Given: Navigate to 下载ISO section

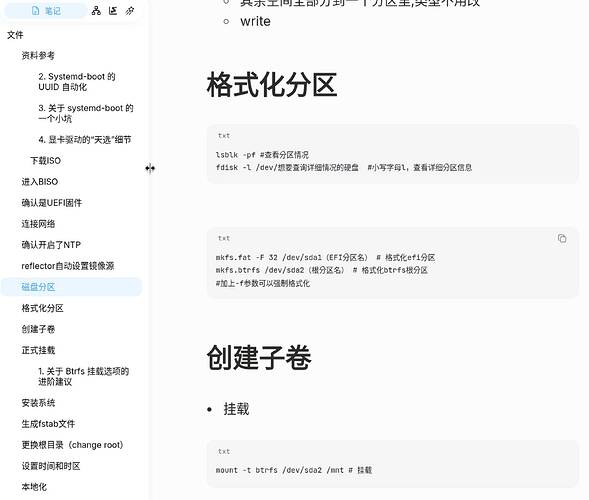Looking at the screenshot, I should pyautogui.click(x=45, y=161).
